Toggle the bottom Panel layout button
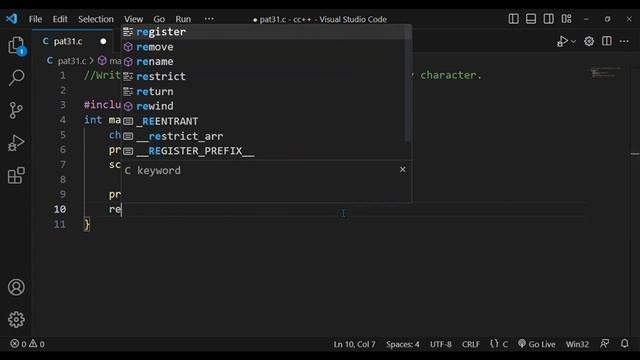The width and height of the screenshot is (640, 360). click(531, 19)
